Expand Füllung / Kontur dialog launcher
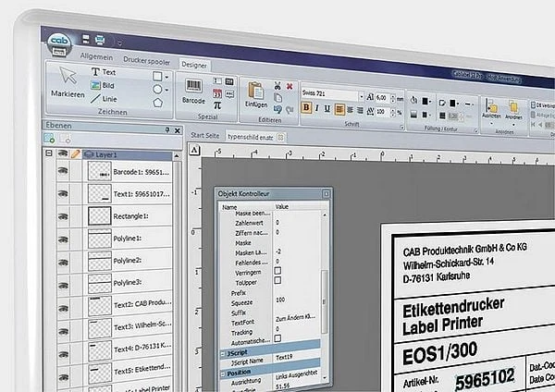The image size is (555, 392). (x=475, y=131)
